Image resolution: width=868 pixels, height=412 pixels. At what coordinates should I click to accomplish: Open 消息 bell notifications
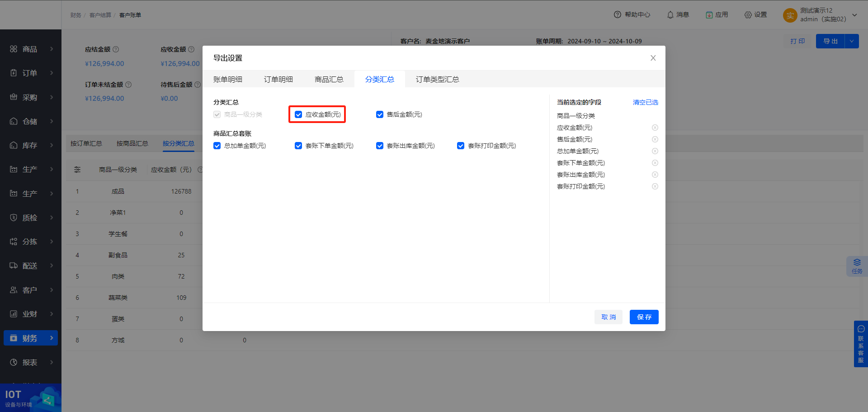tap(670, 14)
